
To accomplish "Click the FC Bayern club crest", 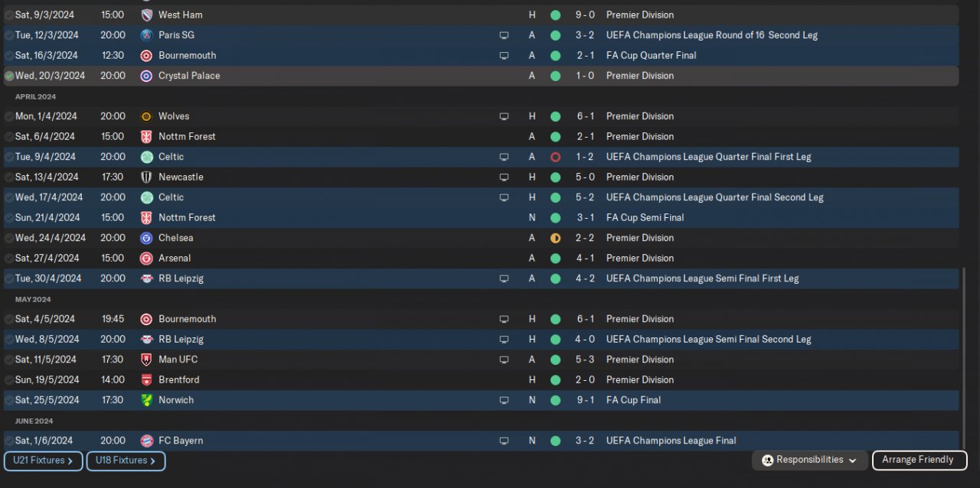I will click(x=146, y=441).
